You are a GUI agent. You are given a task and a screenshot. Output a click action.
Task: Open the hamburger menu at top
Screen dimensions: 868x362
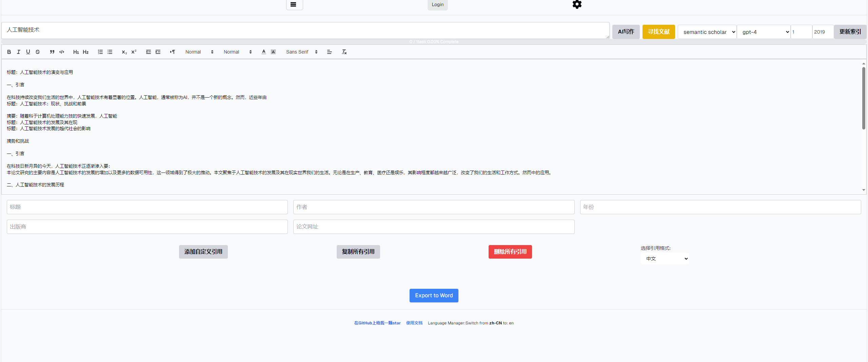(x=294, y=4)
